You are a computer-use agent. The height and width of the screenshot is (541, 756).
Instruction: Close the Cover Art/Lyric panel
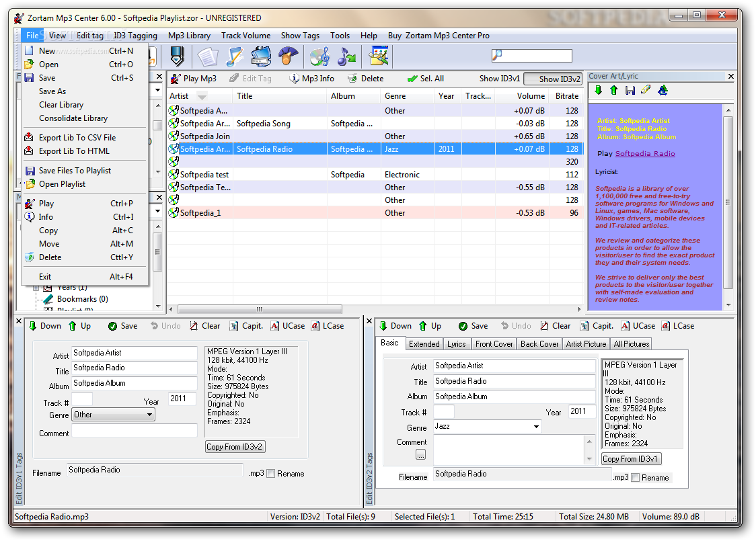pyautogui.click(x=730, y=77)
